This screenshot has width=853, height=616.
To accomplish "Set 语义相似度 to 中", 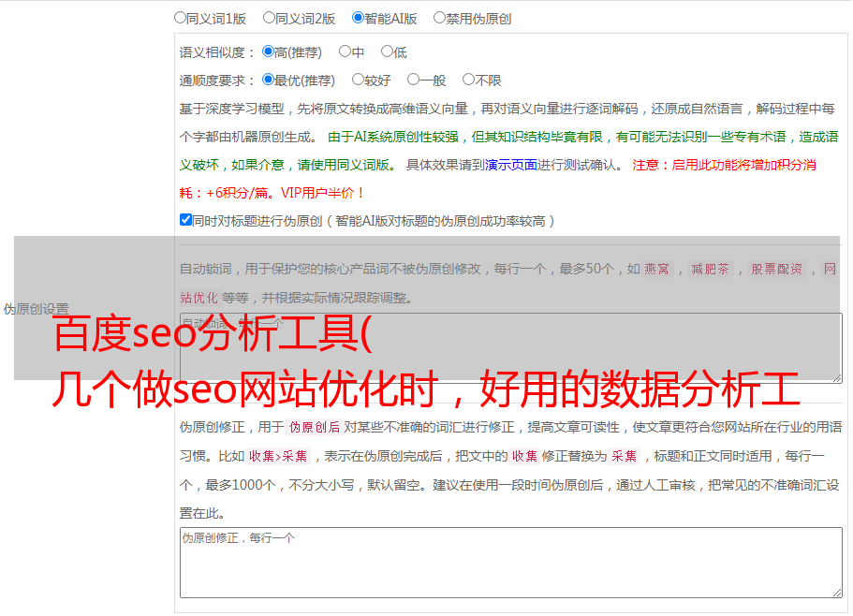I will (x=345, y=51).
